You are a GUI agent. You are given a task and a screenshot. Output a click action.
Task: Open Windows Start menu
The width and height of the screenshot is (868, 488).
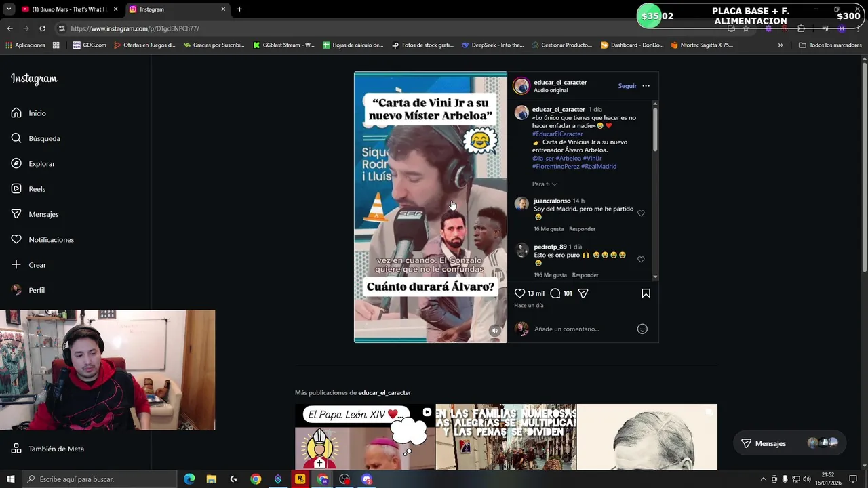(x=10, y=479)
